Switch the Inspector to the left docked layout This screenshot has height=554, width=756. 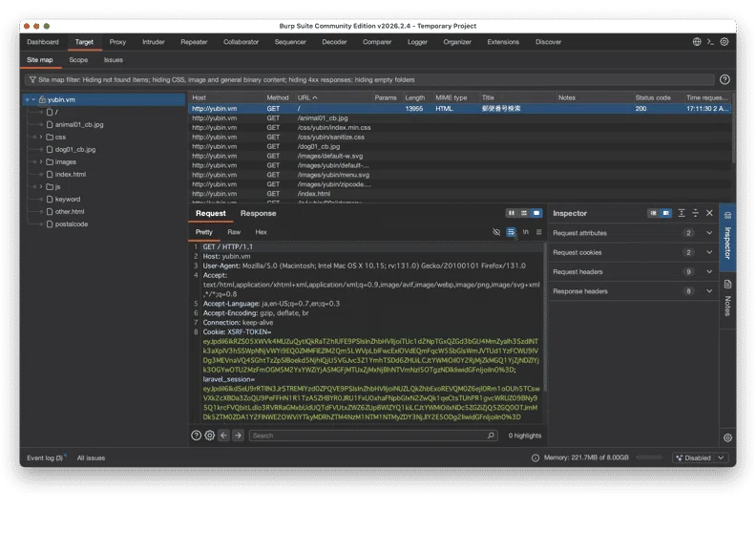(x=653, y=213)
